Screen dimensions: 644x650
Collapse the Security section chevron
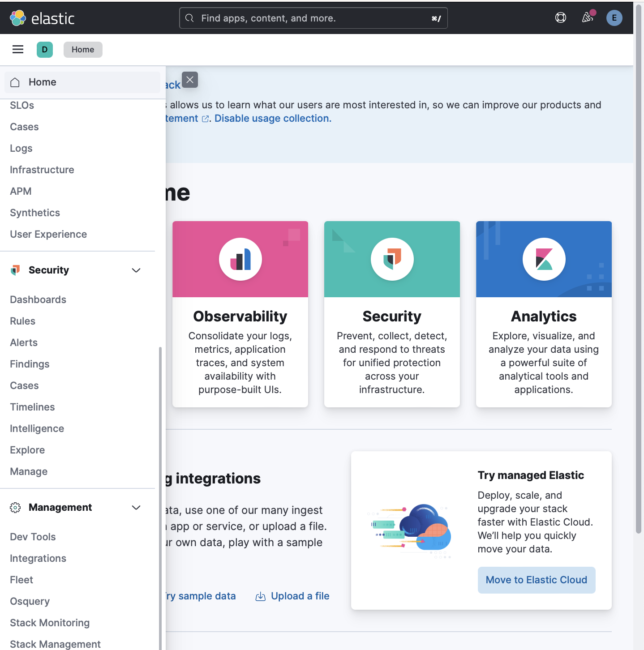tap(136, 270)
